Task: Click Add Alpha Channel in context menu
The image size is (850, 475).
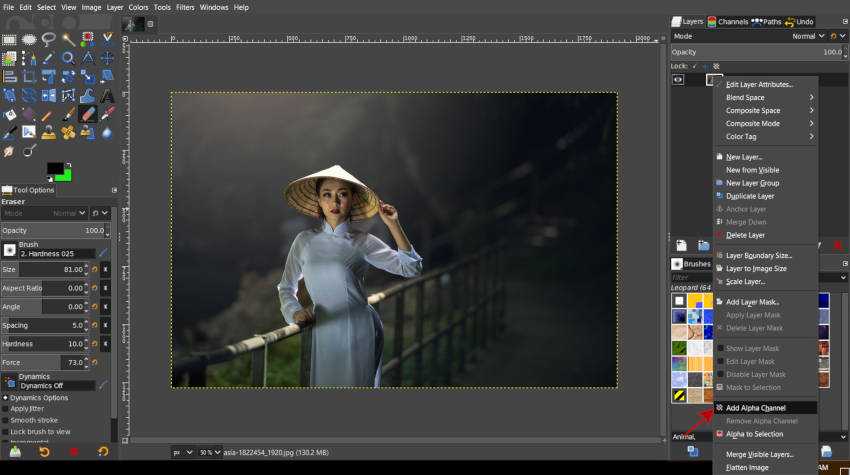Action: [x=756, y=408]
